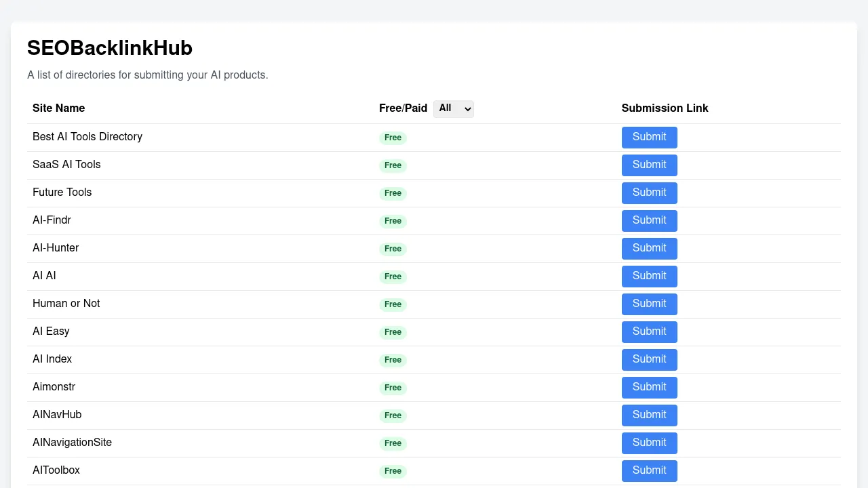Click Free badge in AI-Hunter row

point(393,249)
